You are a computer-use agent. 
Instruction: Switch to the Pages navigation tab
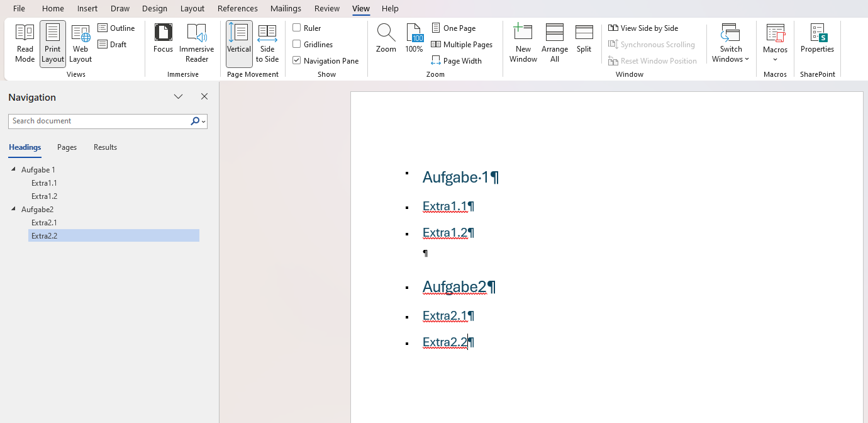[x=67, y=147]
